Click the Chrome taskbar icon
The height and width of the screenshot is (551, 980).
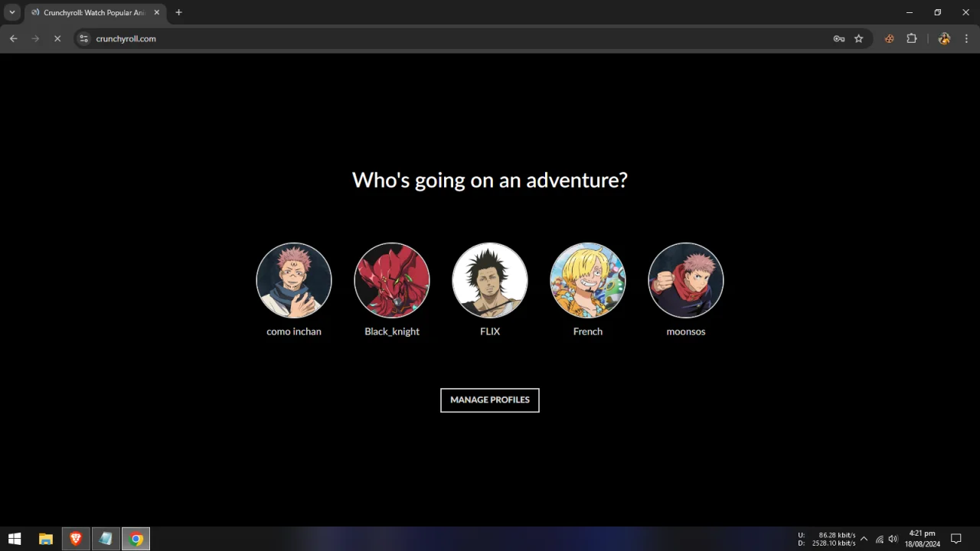(x=136, y=539)
